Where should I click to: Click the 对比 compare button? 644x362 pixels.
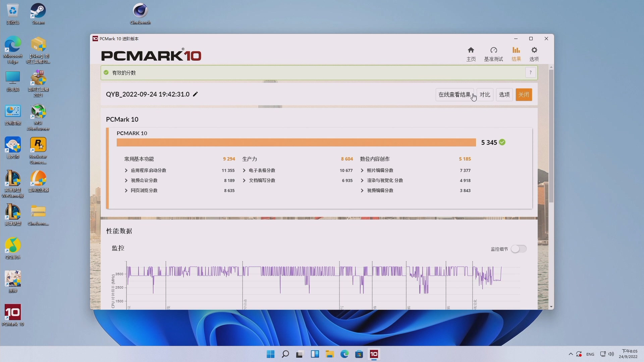coord(485,95)
